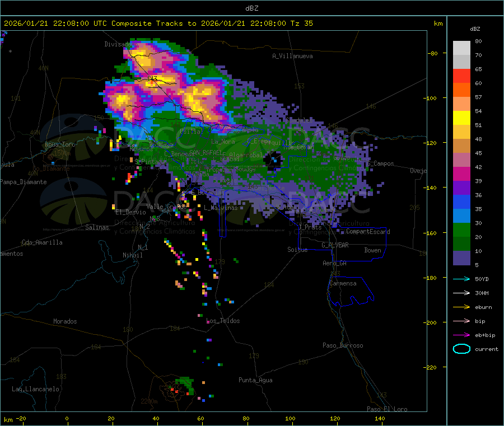The width and height of the screenshot is (504, 426).
Task: Click the Agua_Toro location label
Action: point(60,144)
